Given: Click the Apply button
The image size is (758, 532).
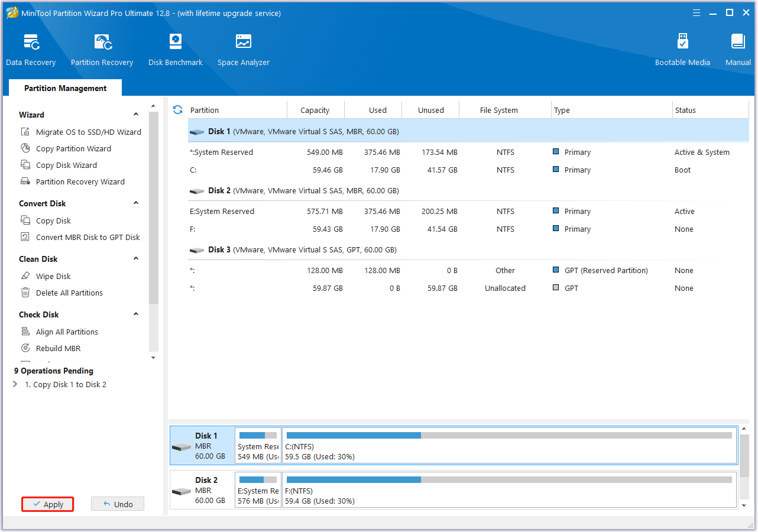Looking at the screenshot, I should click(x=48, y=504).
